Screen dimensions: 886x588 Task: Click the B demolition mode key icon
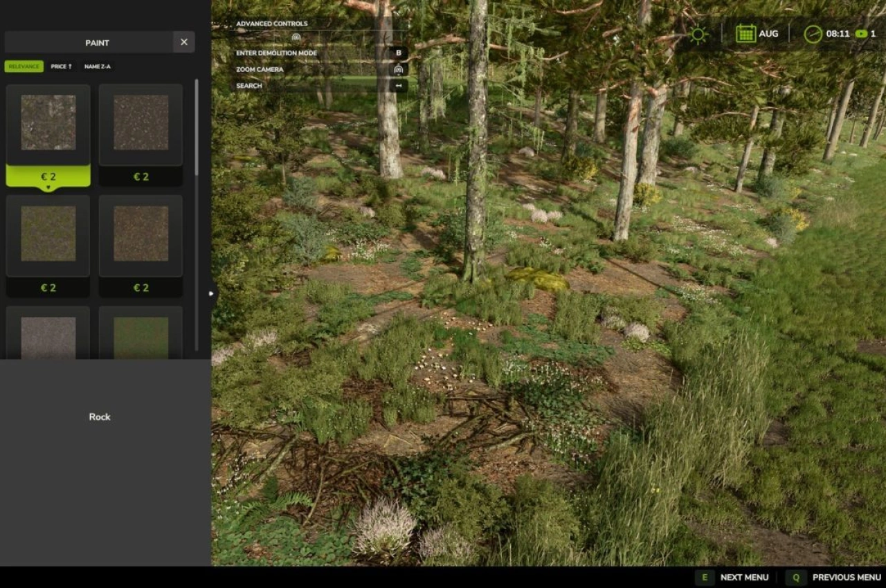(400, 53)
